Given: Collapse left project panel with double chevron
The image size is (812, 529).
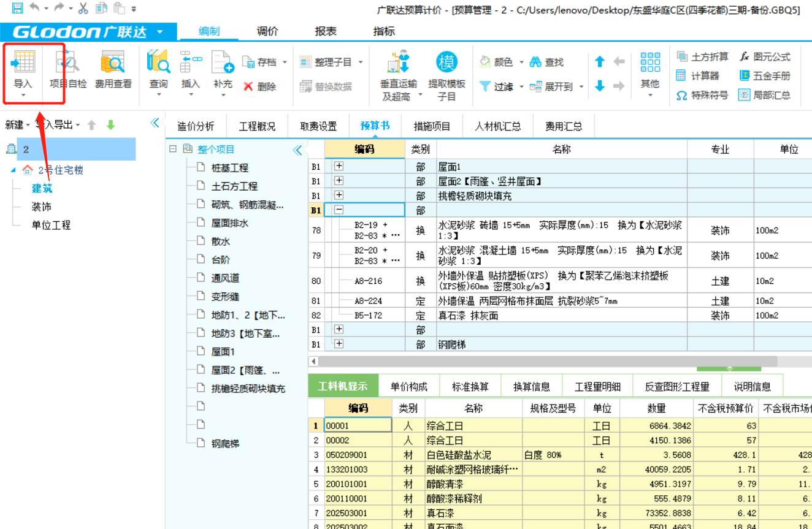Looking at the screenshot, I should coord(155,123).
